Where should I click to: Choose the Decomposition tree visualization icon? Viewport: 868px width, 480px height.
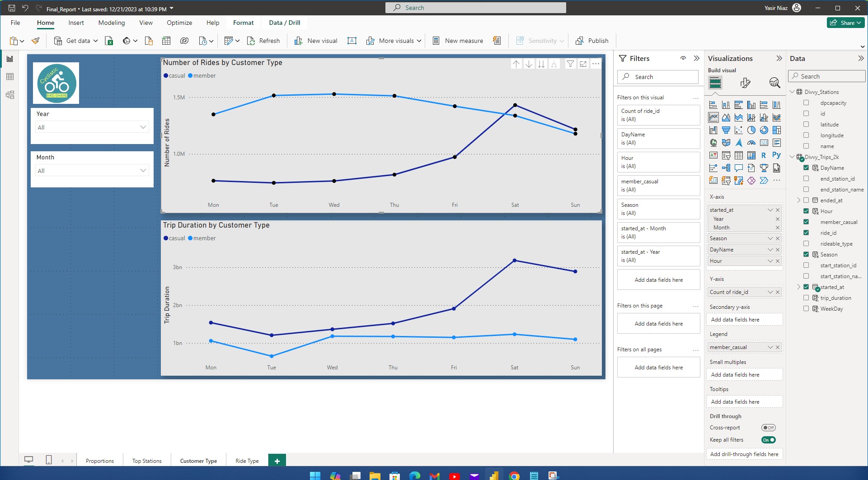coord(726,168)
